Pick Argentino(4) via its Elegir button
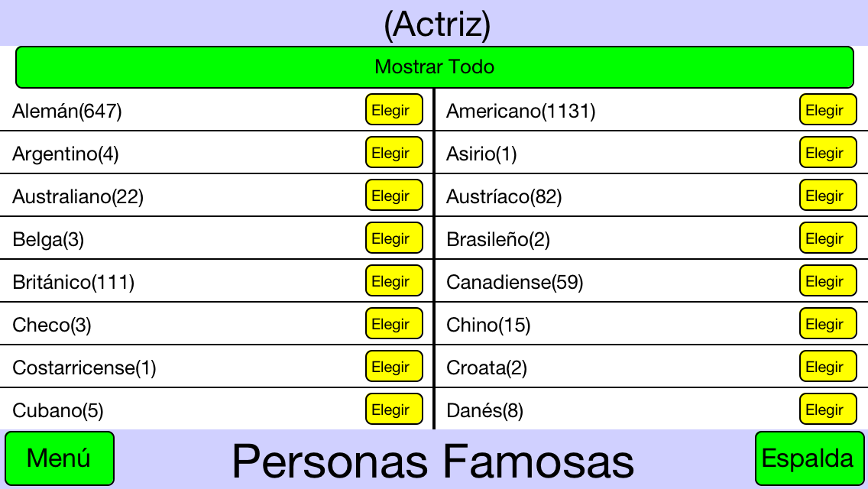The height and width of the screenshot is (489, 868). point(394,152)
